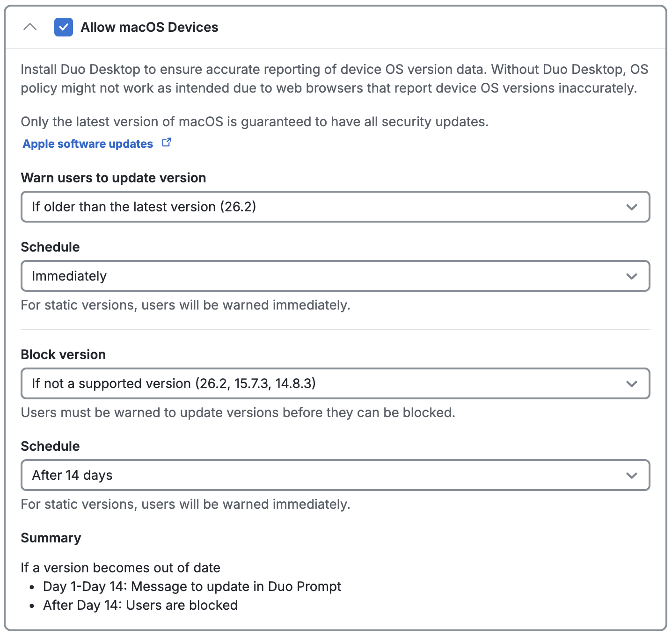The height and width of the screenshot is (635, 672).
Task: Open the Apple software updates link
Action: (87, 144)
